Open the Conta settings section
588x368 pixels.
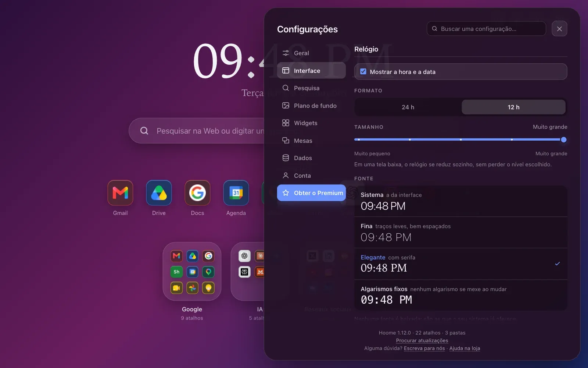pos(311,176)
